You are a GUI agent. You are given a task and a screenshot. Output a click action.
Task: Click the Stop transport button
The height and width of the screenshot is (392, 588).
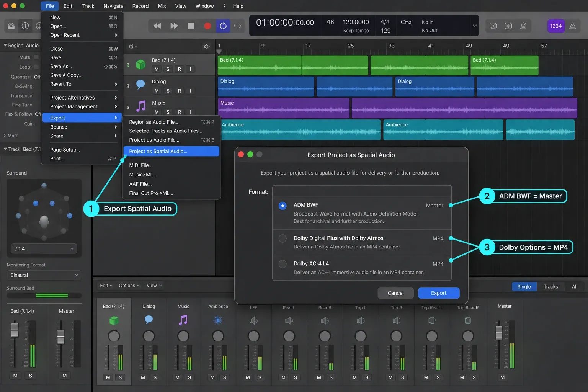(191, 26)
